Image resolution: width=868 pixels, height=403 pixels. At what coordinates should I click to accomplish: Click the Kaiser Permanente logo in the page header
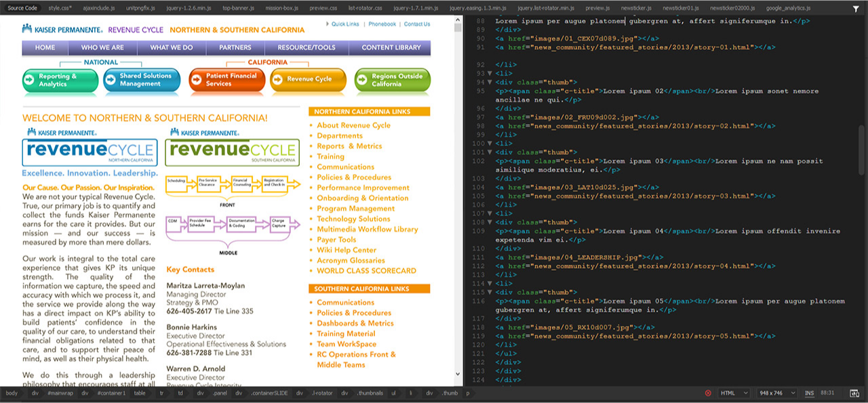62,29
